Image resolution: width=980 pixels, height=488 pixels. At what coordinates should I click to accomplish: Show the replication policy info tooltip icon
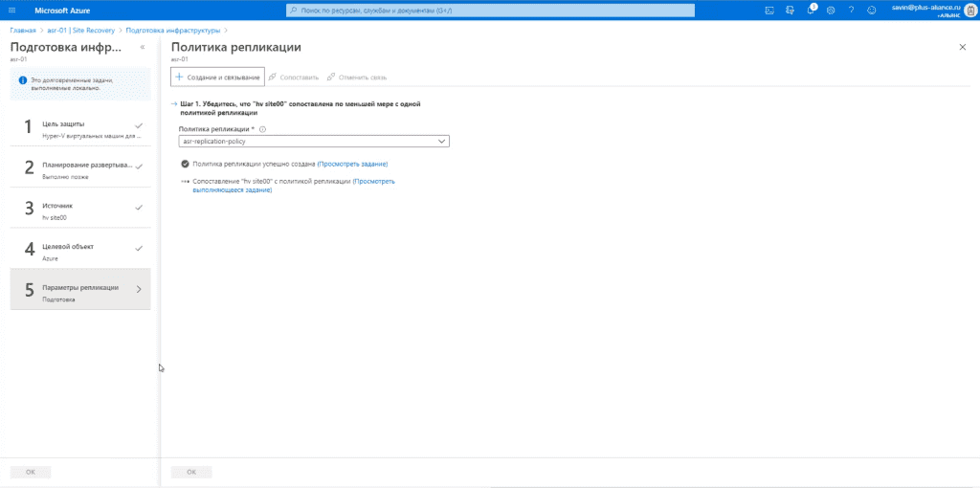coord(262,129)
